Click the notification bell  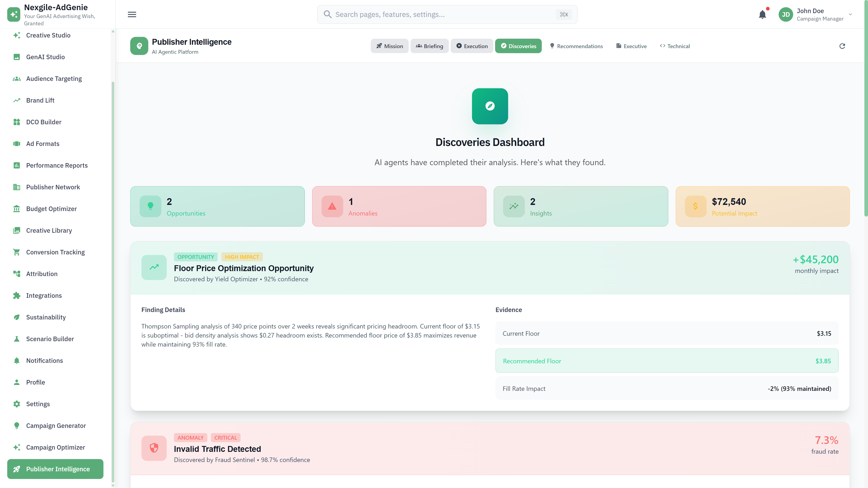point(762,14)
